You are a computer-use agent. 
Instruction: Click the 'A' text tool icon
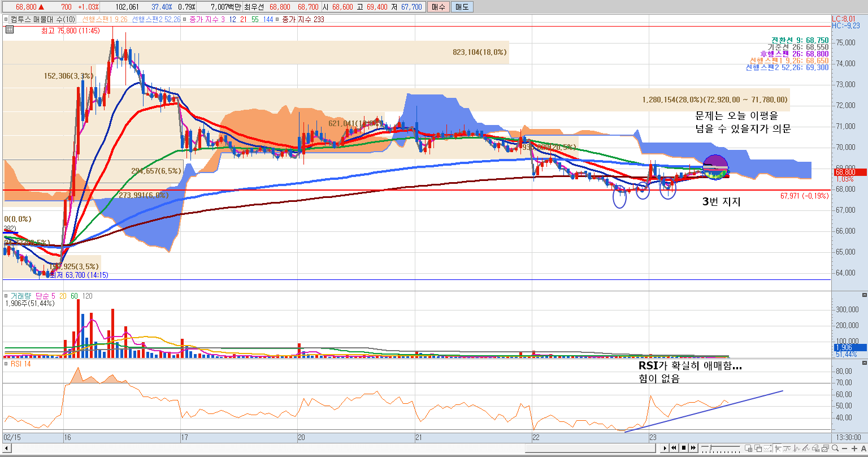863,448
